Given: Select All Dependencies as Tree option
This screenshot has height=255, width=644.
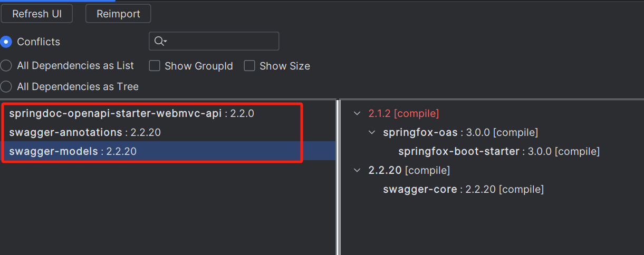Looking at the screenshot, I should [6, 86].
